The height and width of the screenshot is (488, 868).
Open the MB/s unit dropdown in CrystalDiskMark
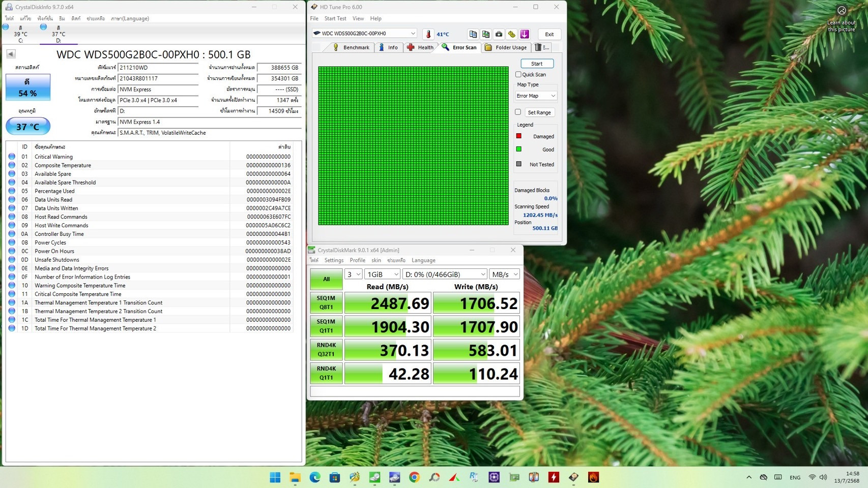504,274
